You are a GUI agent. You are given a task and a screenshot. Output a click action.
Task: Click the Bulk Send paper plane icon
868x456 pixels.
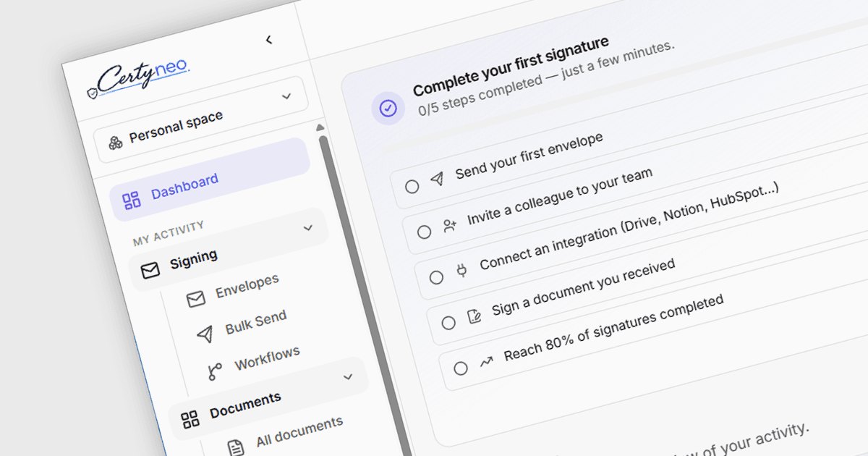tap(205, 334)
